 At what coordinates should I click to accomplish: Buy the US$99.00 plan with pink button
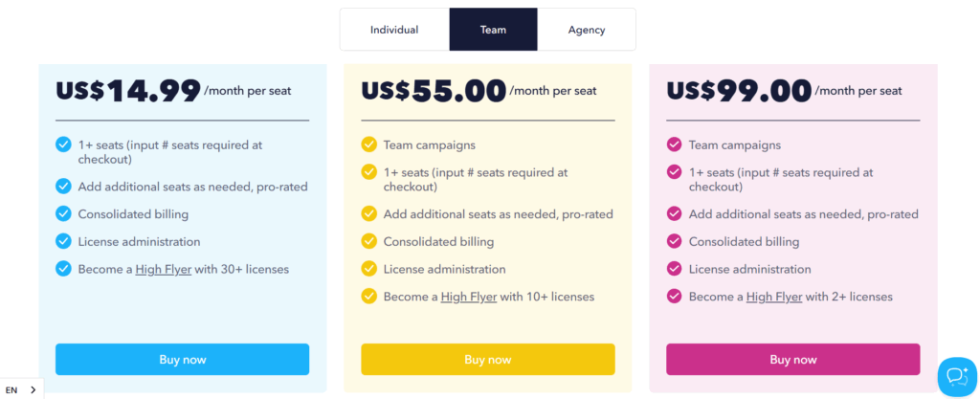tap(793, 360)
